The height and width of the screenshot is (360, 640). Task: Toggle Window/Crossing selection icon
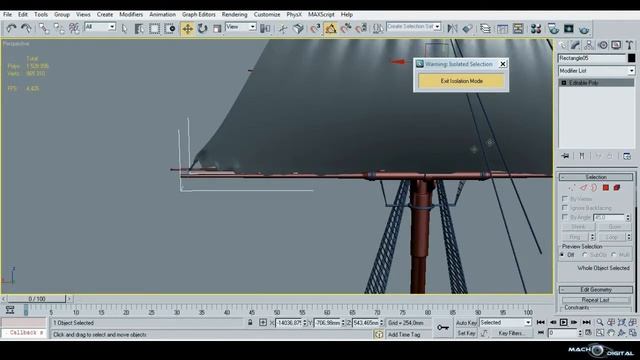tap(170, 28)
